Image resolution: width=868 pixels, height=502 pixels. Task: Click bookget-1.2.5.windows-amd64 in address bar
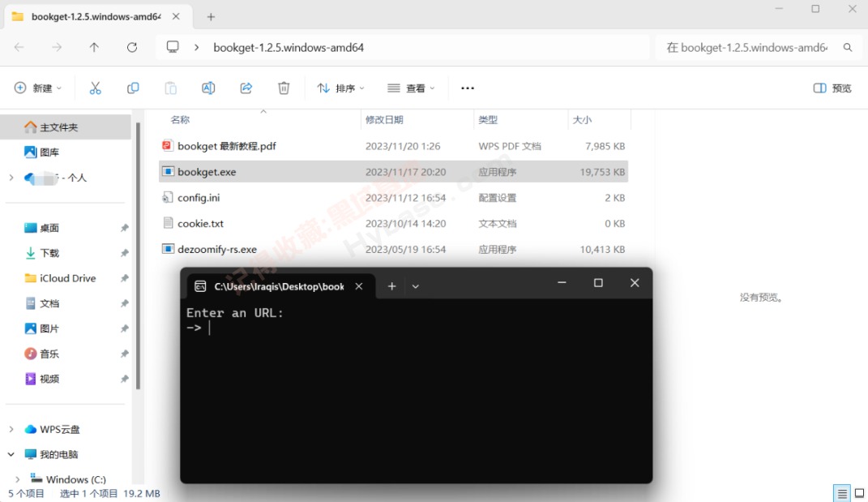click(x=289, y=48)
